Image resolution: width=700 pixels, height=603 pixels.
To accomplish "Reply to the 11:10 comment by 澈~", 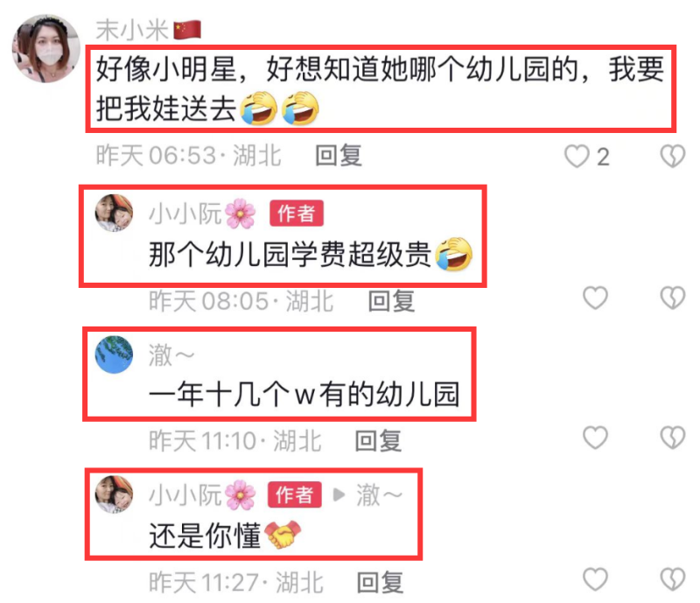I will 378,441.
